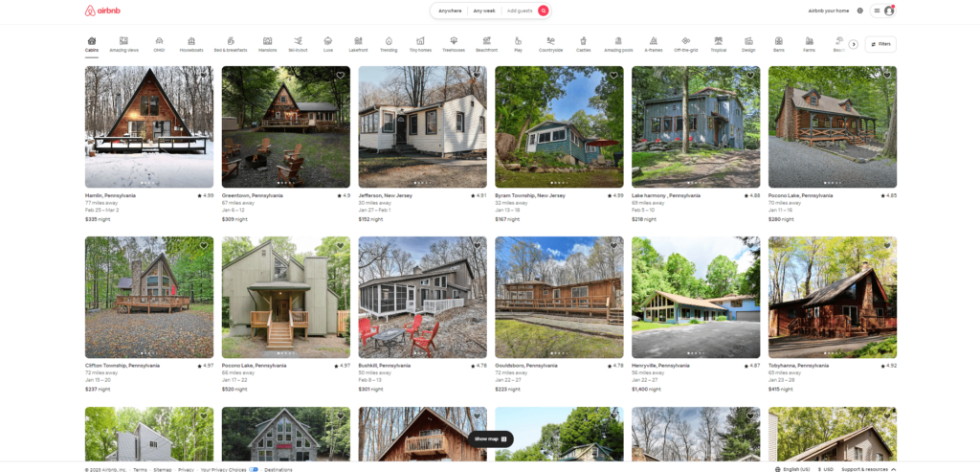The image size is (980, 472).
Task: Open the Anywhere location search
Action: 450,11
